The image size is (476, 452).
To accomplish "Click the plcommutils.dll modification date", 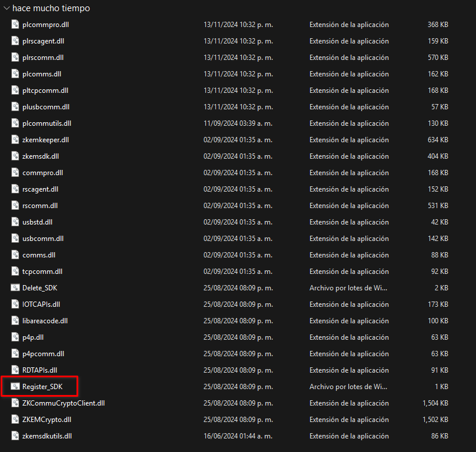I will pyautogui.click(x=238, y=123).
